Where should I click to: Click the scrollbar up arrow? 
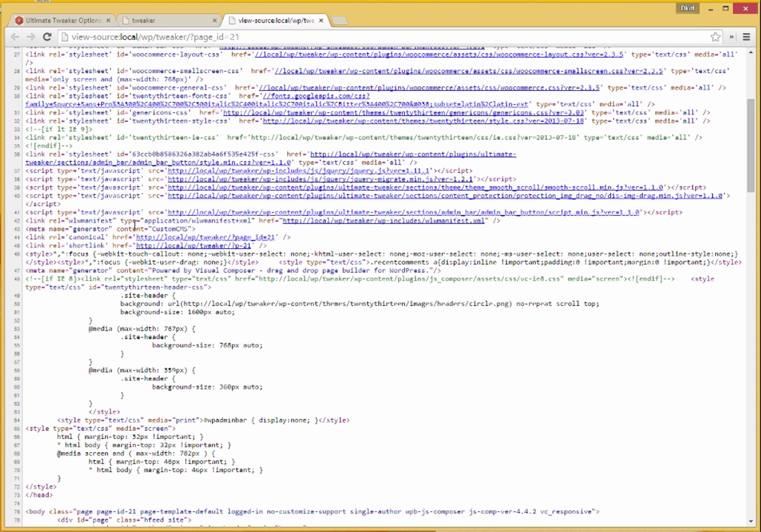point(751,52)
